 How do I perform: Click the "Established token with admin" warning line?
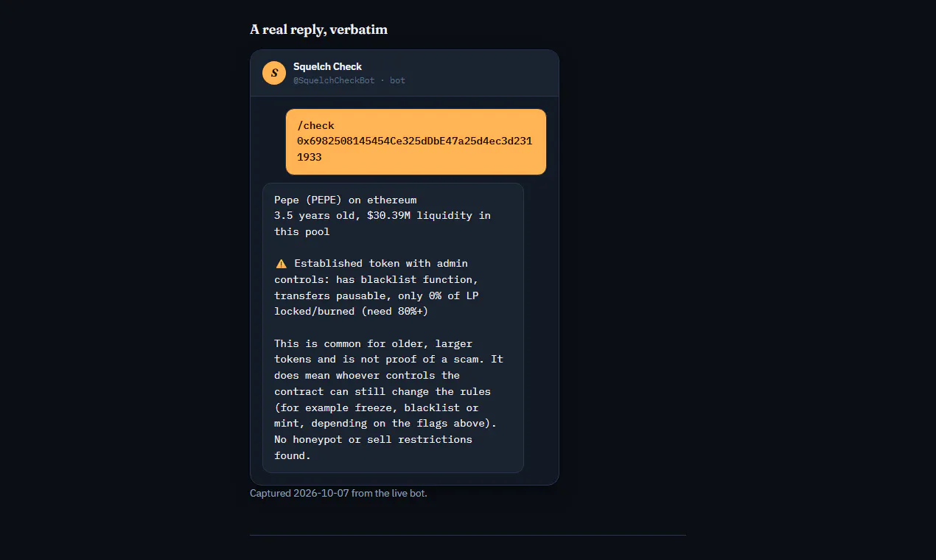pyautogui.click(x=381, y=263)
